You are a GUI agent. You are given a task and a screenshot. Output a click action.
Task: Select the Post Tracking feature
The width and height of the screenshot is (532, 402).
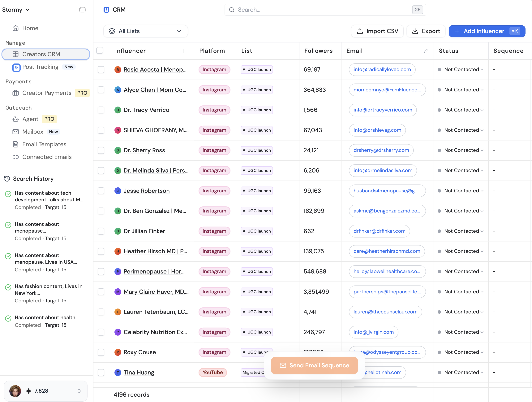pyautogui.click(x=40, y=67)
